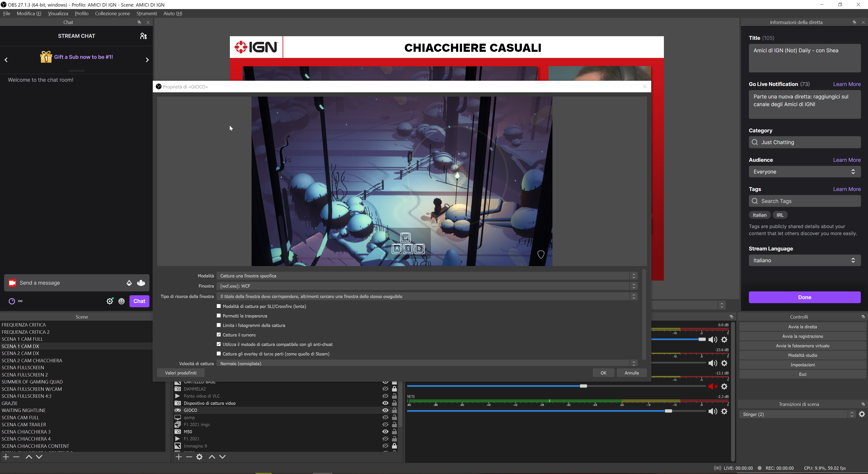Mute the YETI channel speaker icon
868x474 pixels.
pyautogui.click(x=713, y=411)
